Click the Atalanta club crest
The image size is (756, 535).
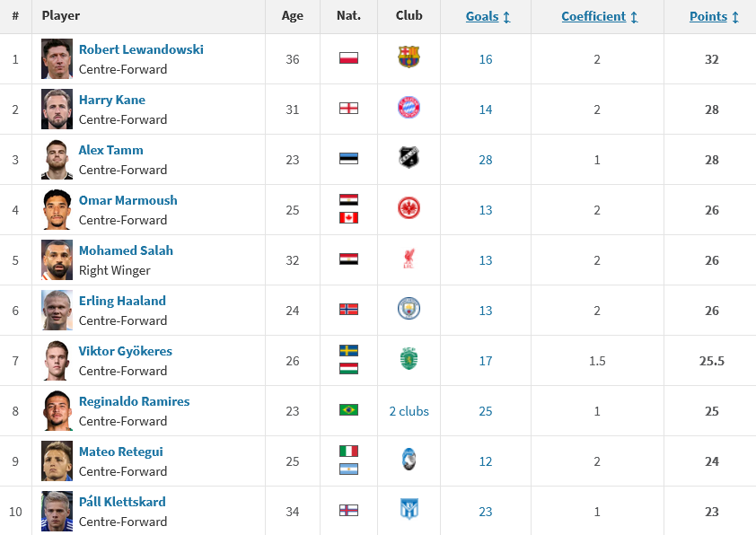[409, 460]
